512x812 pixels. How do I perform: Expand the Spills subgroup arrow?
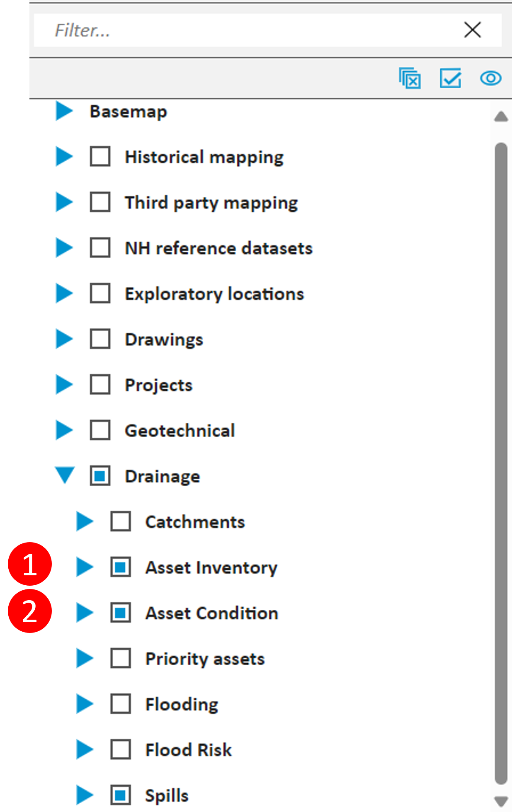[x=85, y=795]
